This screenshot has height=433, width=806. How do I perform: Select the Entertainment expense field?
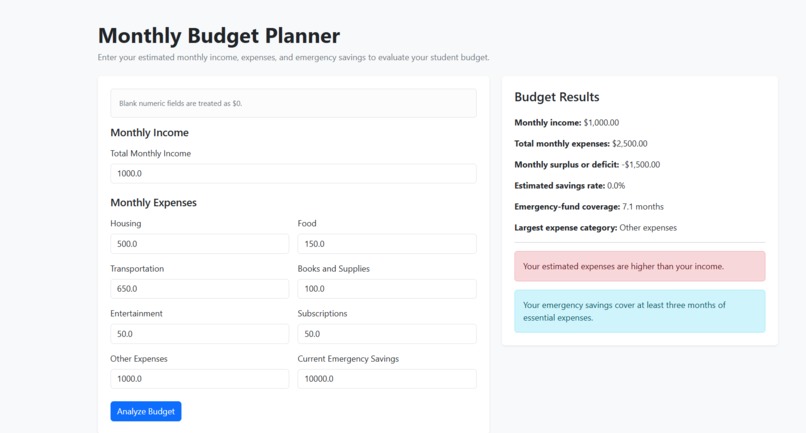click(199, 334)
